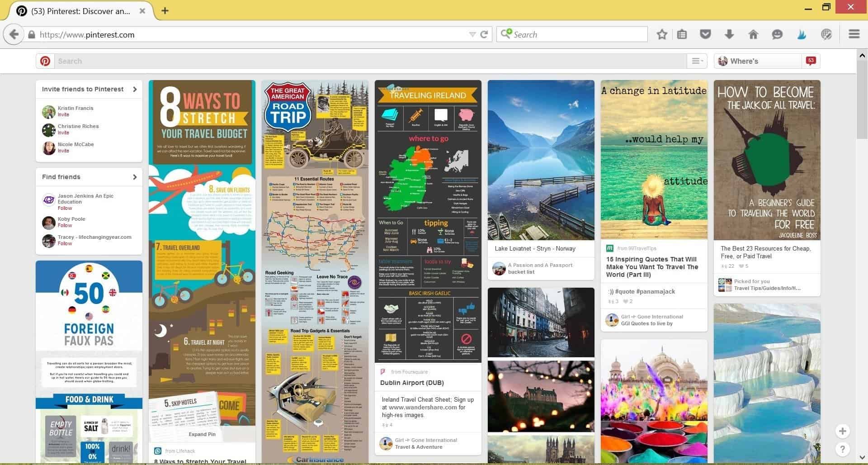Open the help question mark button
The height and width of the screenshot is (465, 868).
click(x=842, y=449)
